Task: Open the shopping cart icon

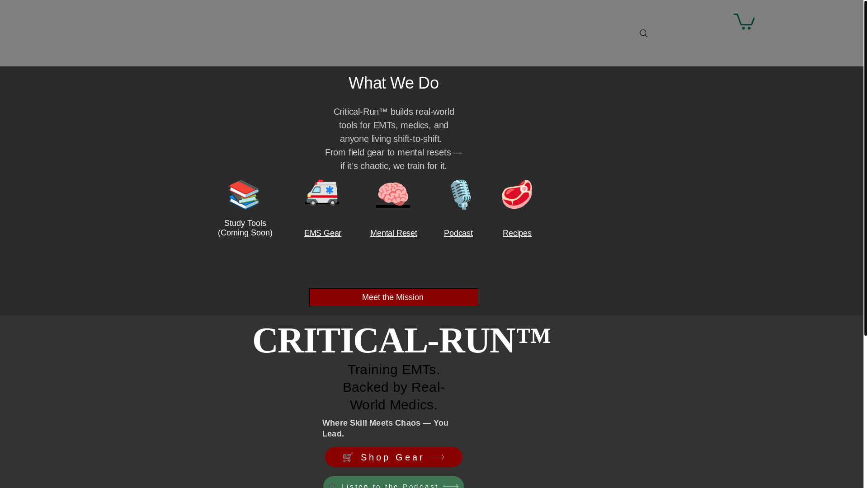Action: point(744,22)
